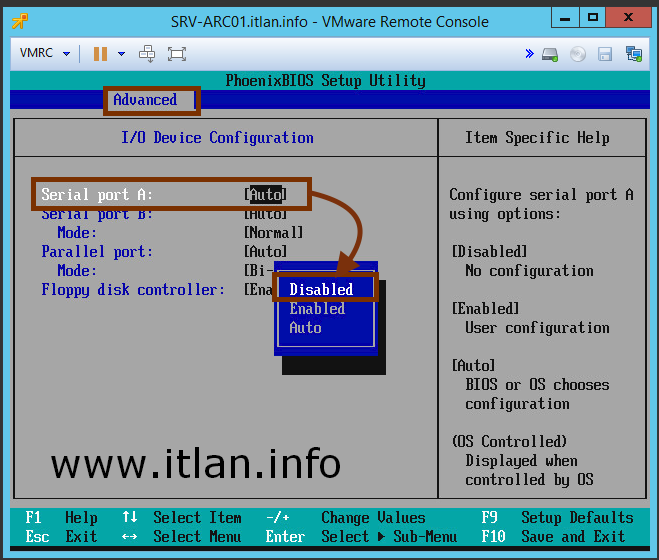Expand the power options dropdown arrow
659x560 pixels.
coord(121,54)
